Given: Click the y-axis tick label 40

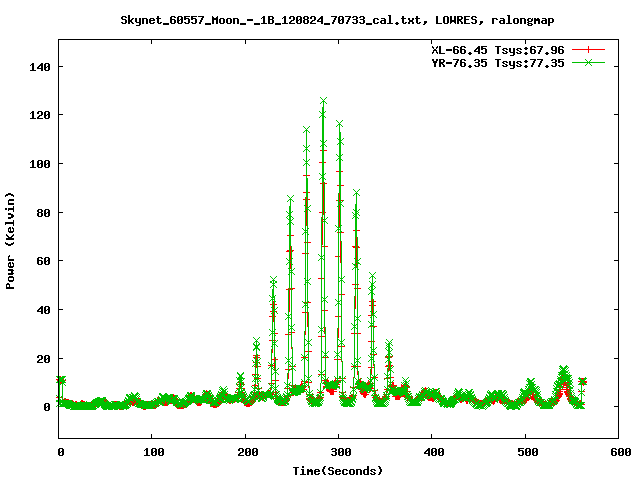Looking at the screenshot, I should [43, 310].
